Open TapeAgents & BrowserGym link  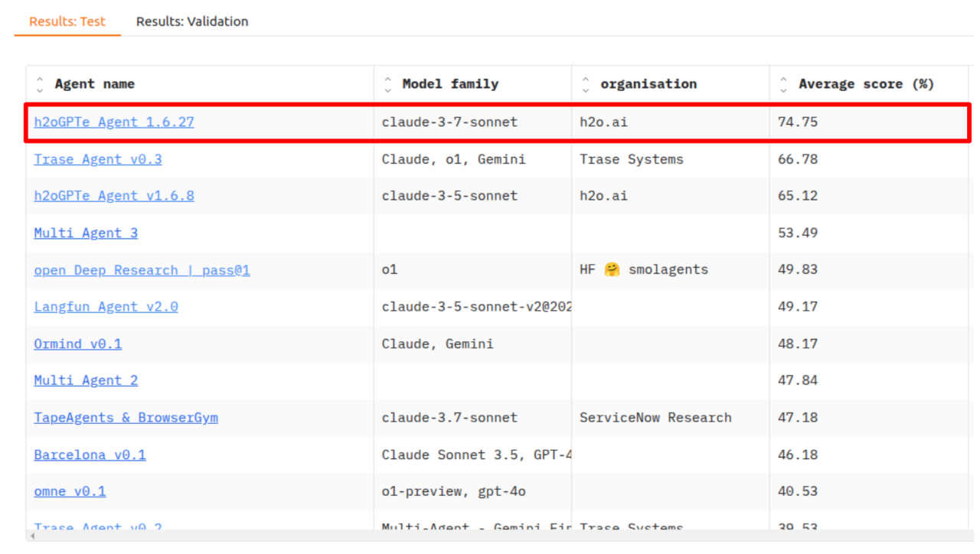point(126,418)
